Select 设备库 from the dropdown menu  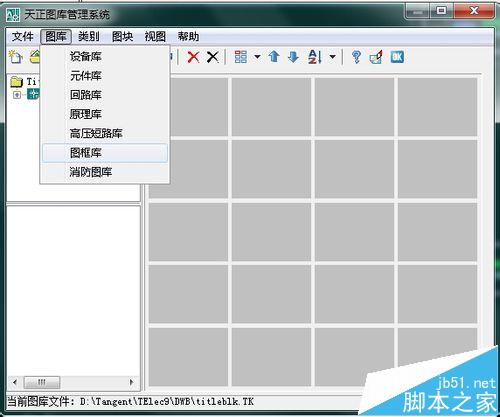(105, 56)
